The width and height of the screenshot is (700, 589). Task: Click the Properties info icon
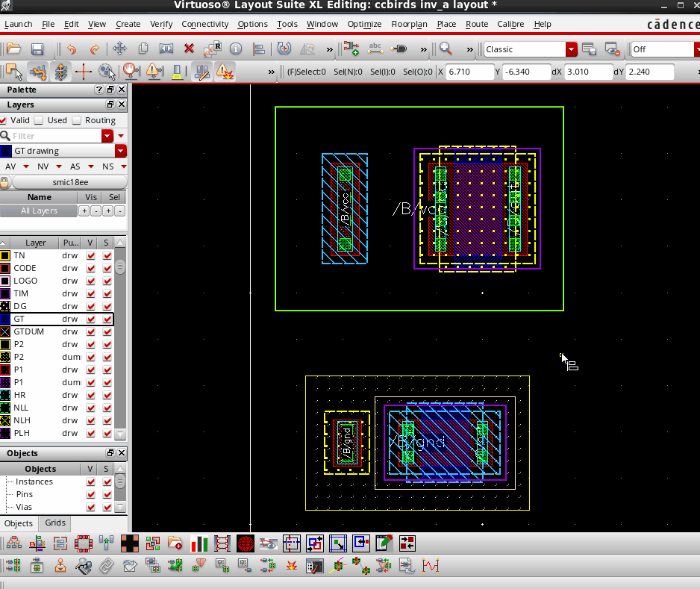tap(236, 49)
